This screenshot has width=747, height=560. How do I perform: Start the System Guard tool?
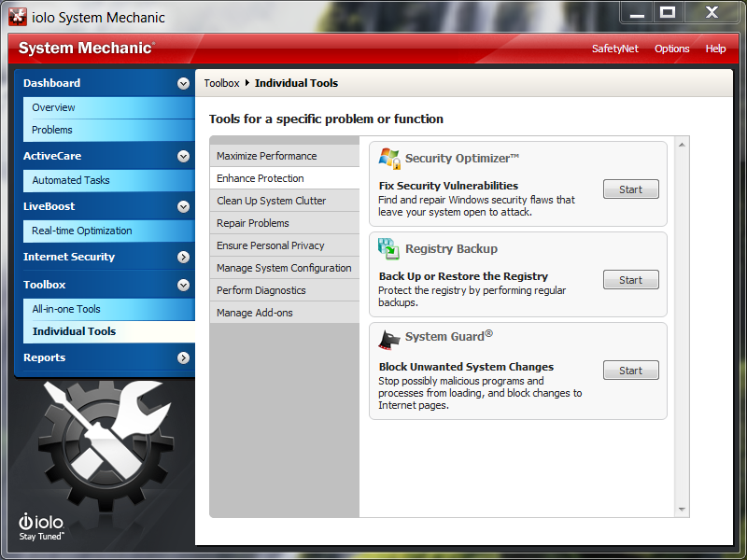[630, 371]
